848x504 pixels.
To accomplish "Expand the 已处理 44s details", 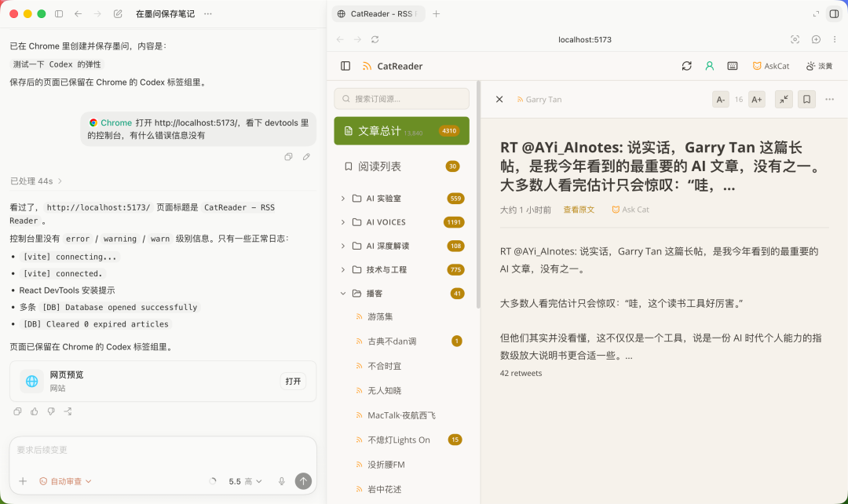I will 36,181.
